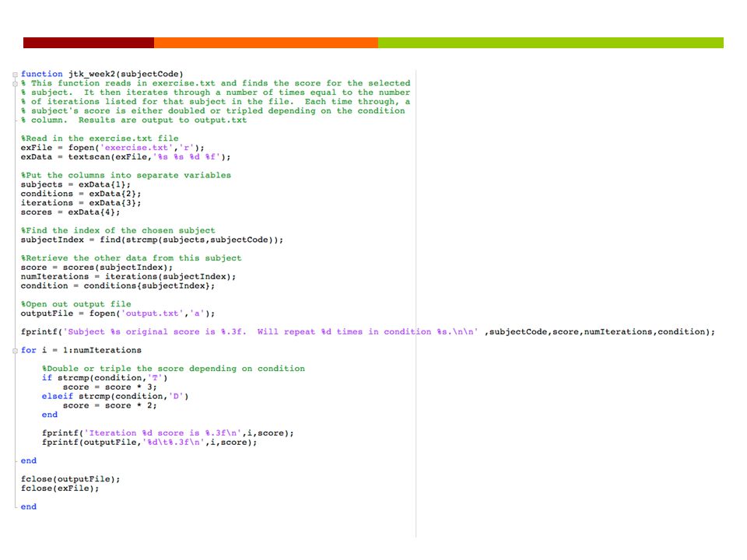The width and height of the screenshot is (747, 560).
Task: Click the line "if strcmp(condition,'T')"
Action: (x=105, y=378)
